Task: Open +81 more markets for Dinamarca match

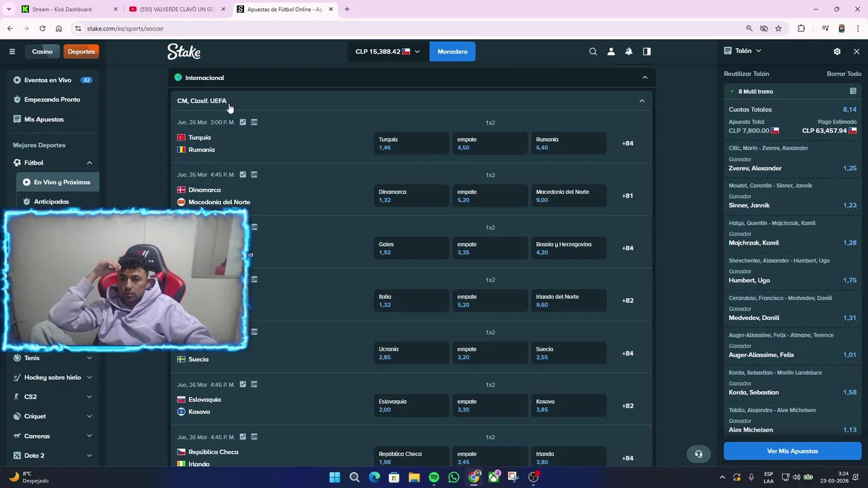Action: point(627,196)
